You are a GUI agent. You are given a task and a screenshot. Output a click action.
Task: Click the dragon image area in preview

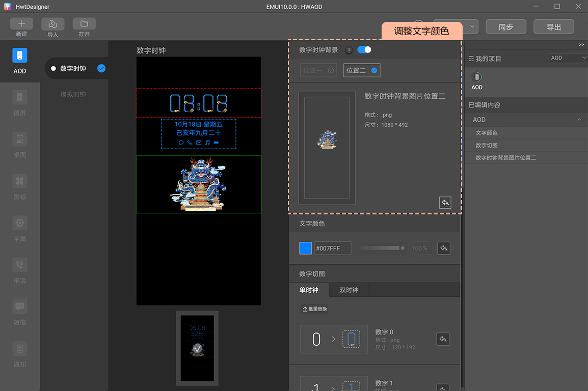(x=199, y=184)
